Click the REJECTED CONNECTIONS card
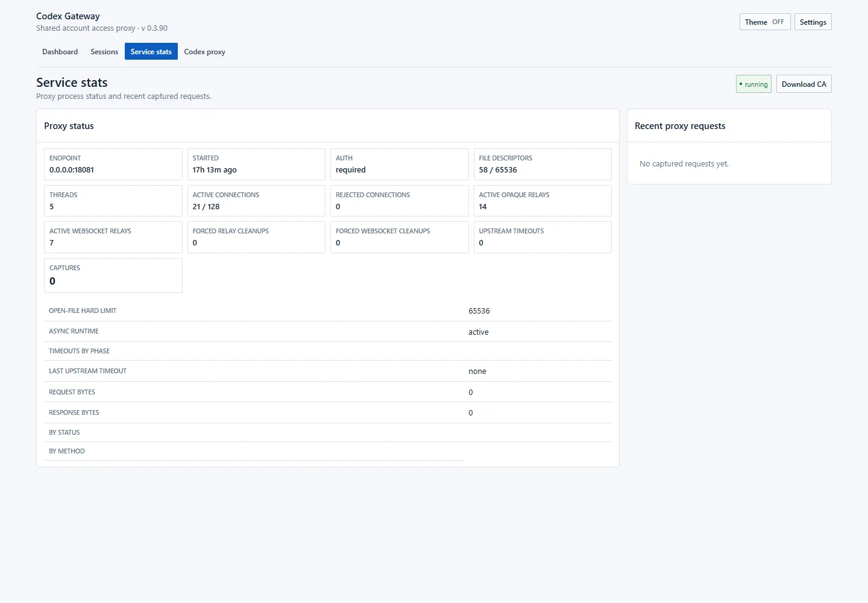Screen dimensions: 868x603 tap(399, 201)
